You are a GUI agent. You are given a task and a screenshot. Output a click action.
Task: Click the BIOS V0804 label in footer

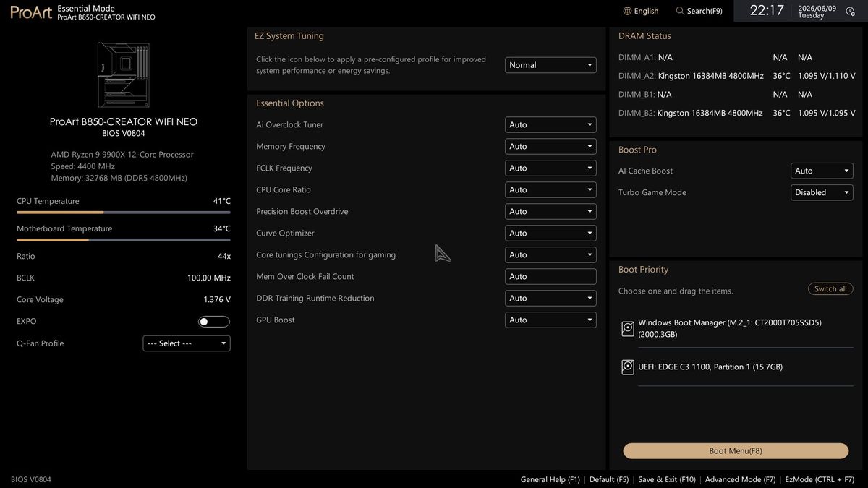(x=31, y=479)
